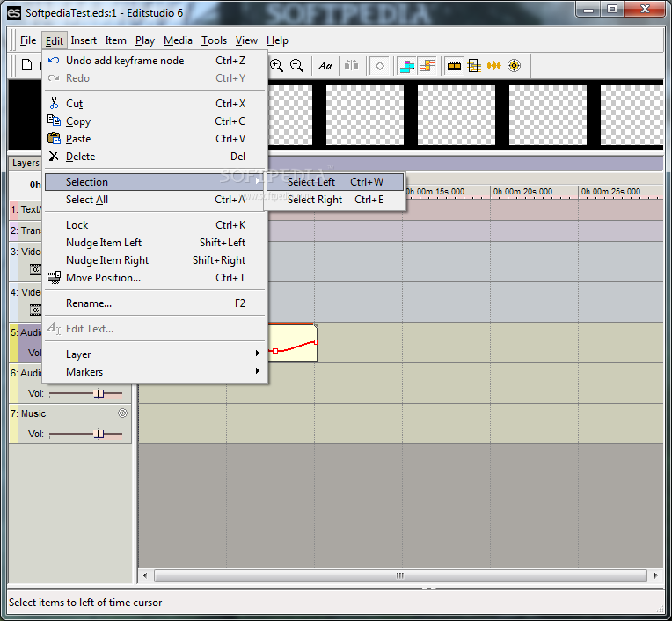
Task: Click the 0h 00m 25s 000 ruler mark
Action: tap(610, 192)
